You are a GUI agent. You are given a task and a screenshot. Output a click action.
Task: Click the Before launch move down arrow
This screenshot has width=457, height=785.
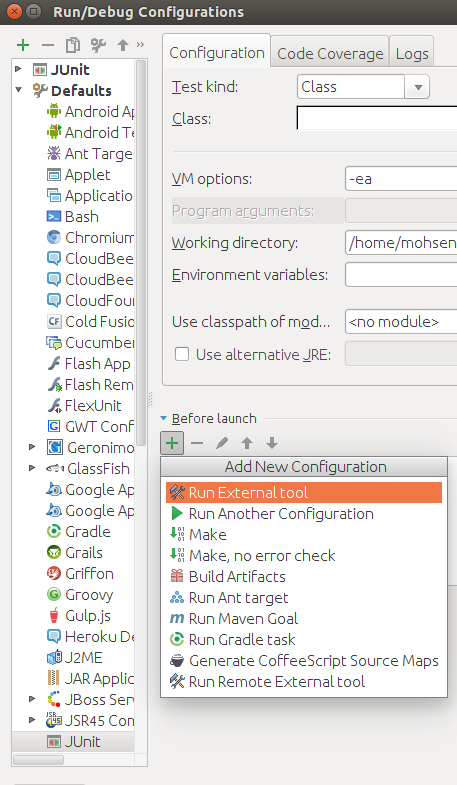(272, 443)
